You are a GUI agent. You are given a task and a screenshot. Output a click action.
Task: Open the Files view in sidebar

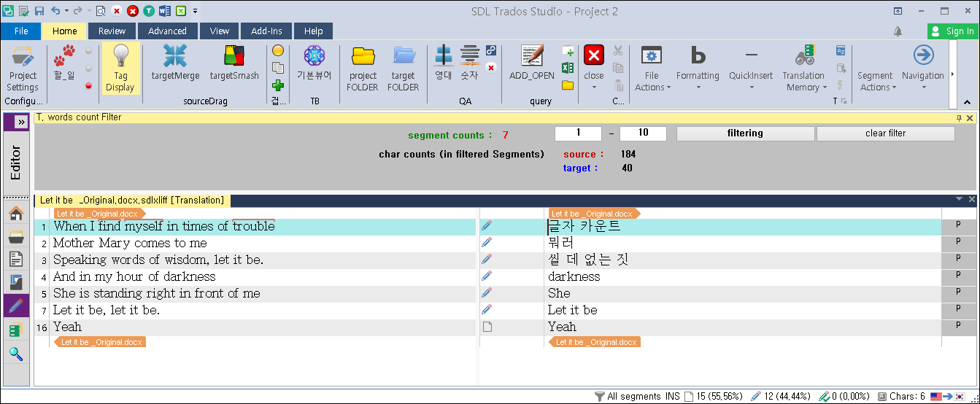15,259
